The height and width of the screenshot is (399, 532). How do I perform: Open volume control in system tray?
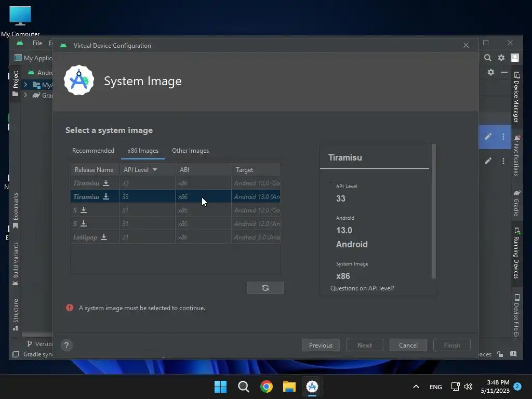click(x=468, y=387)
